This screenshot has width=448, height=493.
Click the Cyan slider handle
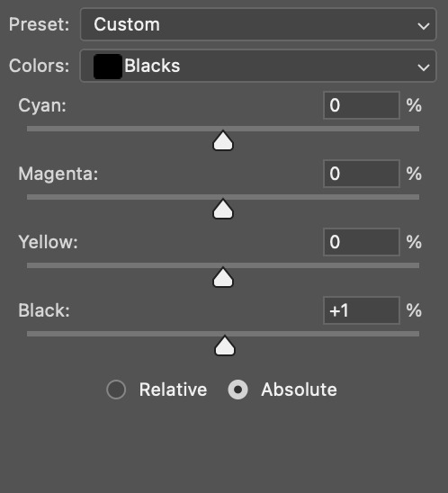(x=223, y=140)
